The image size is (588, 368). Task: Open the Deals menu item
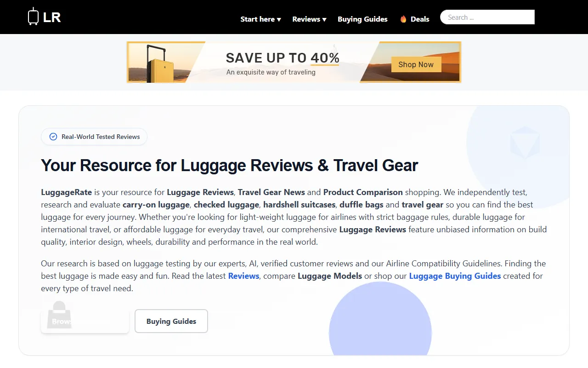click(420, 19)
